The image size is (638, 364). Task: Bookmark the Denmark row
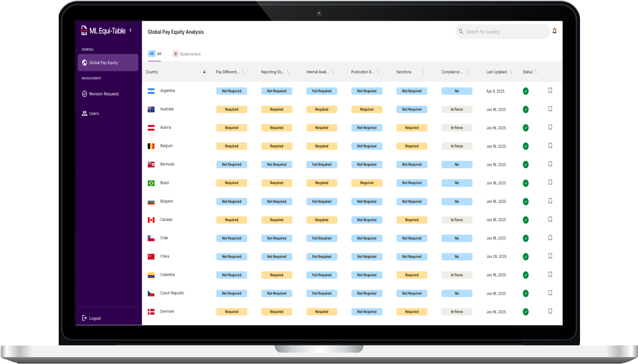point(550,311)
